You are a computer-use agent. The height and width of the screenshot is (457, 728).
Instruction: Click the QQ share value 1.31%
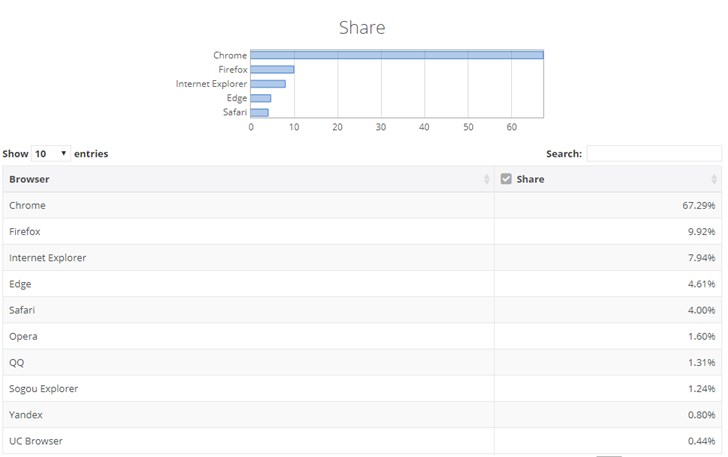(x=701, y=362)
